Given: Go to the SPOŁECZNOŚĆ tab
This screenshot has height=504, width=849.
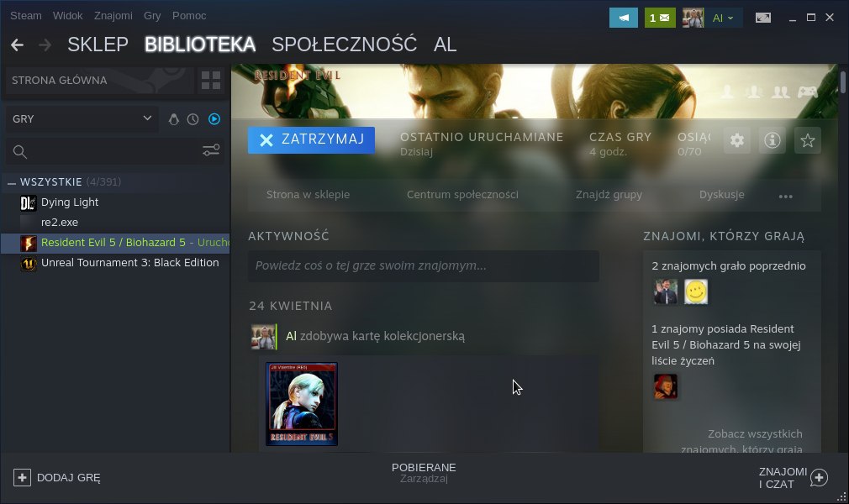Looking at the screenshot, I should (345, 45).
